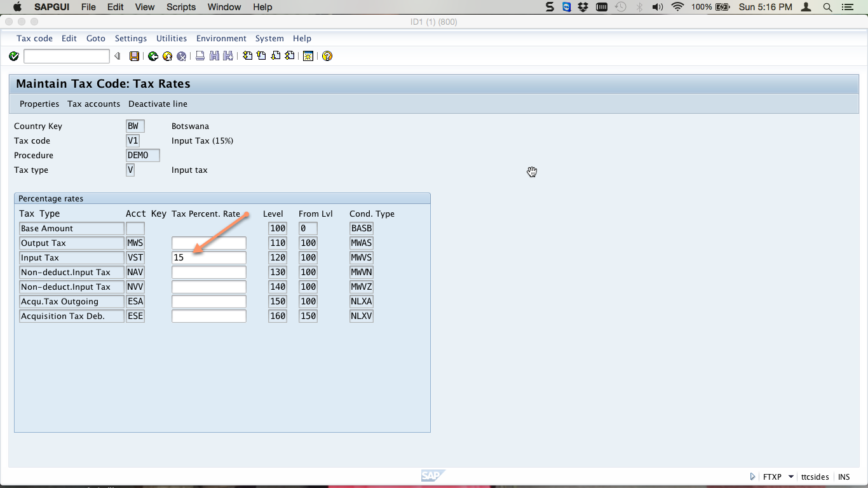Image resolution: width=868 pixels, height=488 pixels.
Task: Collapse the command field with triangle arrow
Action: click(117, 57)
